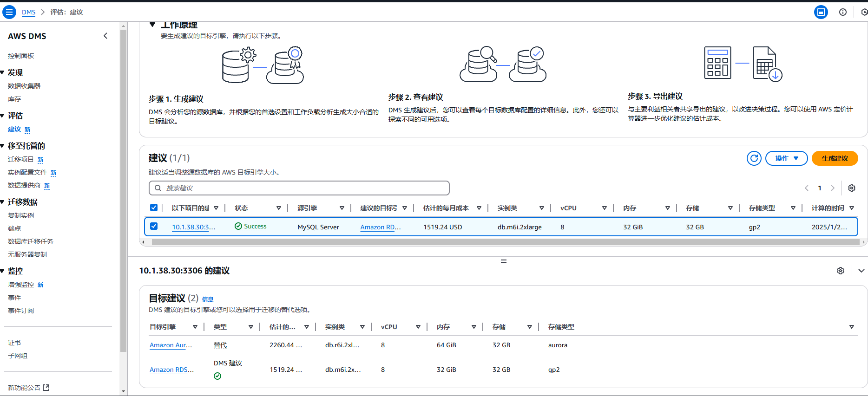This screenshot has width=868, height=396.
Task: Click the step 3 export calculator illustration
Action: pos(743,64)
